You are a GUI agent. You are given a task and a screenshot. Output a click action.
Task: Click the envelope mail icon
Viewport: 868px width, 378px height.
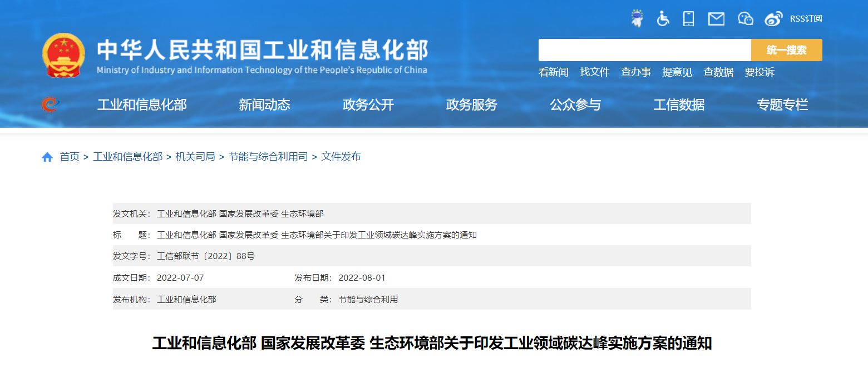tap(716, 19)
